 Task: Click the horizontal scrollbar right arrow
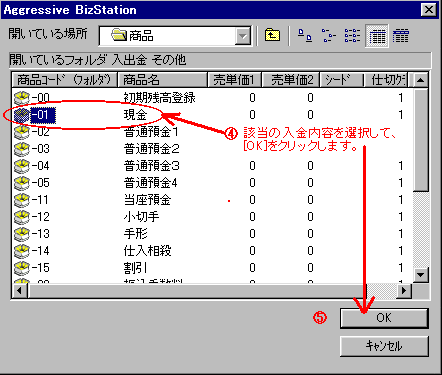click(x=404, y=291)
